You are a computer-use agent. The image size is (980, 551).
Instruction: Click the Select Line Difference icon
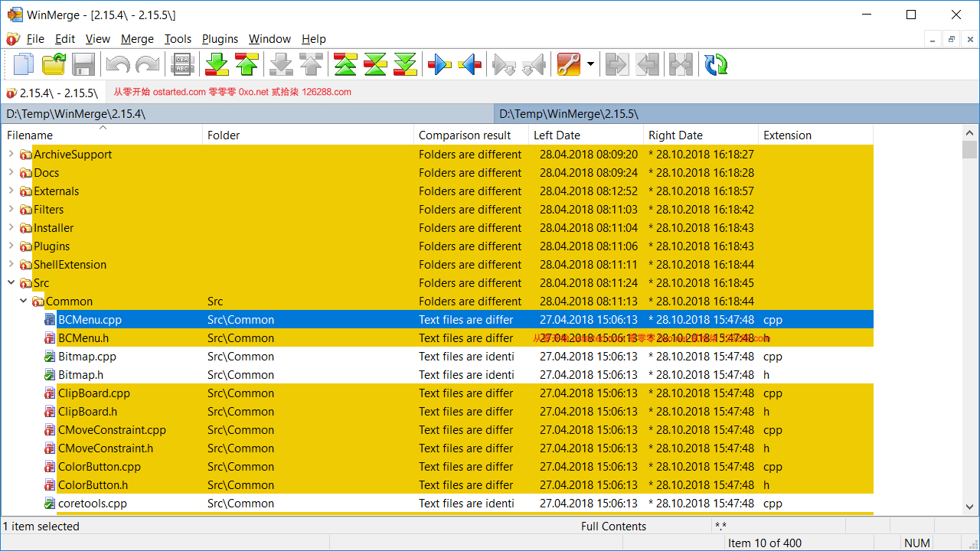point(182,64)
